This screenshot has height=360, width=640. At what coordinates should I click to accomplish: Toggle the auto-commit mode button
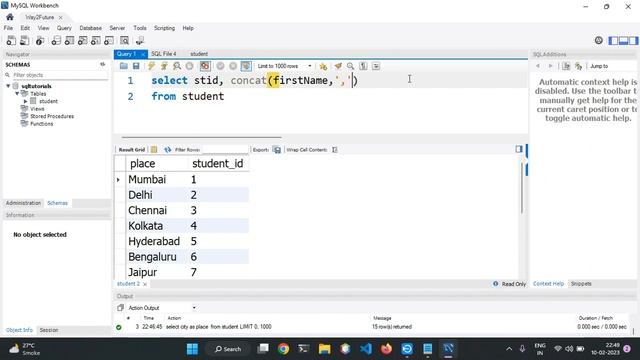246,66
